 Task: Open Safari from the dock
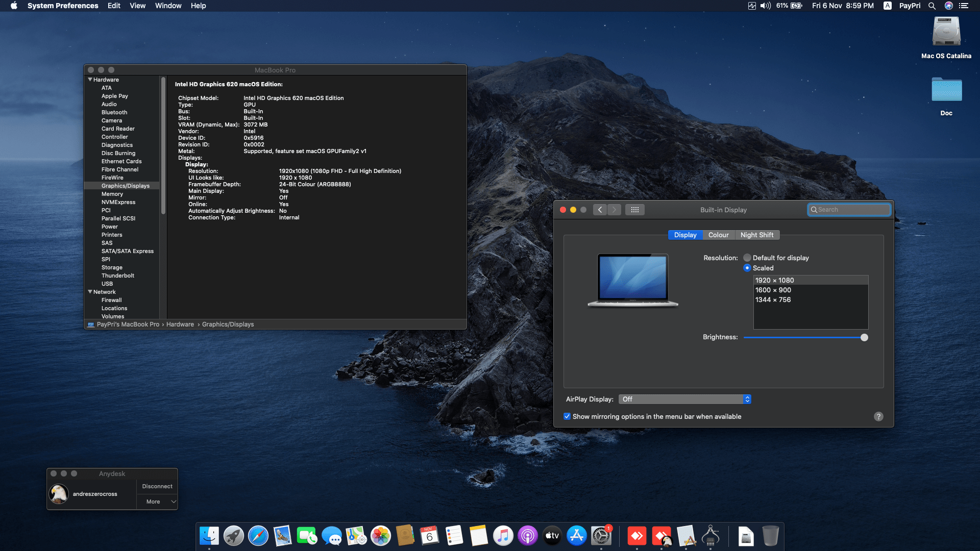[258, 536]
